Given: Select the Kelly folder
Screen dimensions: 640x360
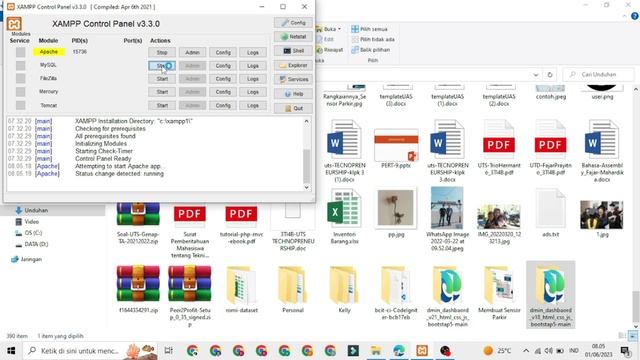Looking at the screenshot, I should coord(344,289).
